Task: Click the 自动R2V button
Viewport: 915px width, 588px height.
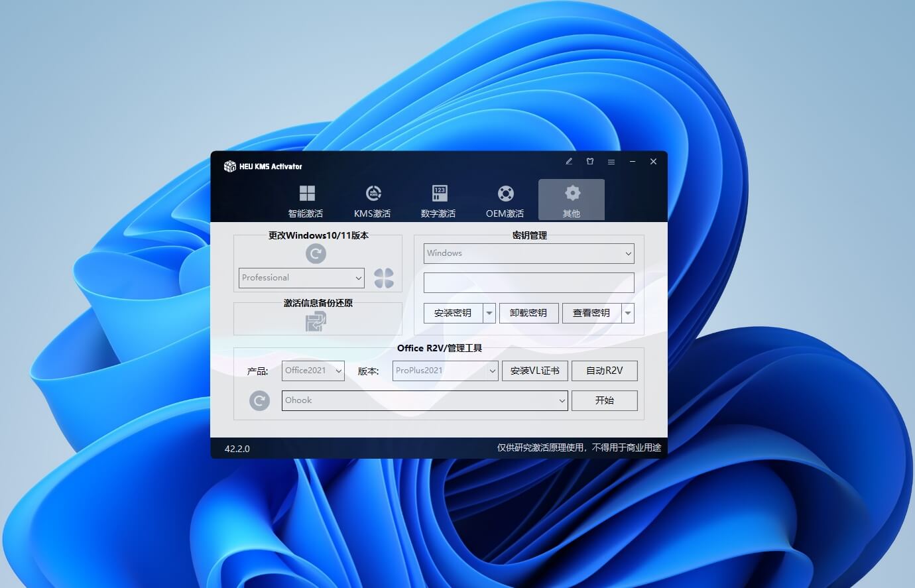Action: pyautogui.click(x=604, y=371)
